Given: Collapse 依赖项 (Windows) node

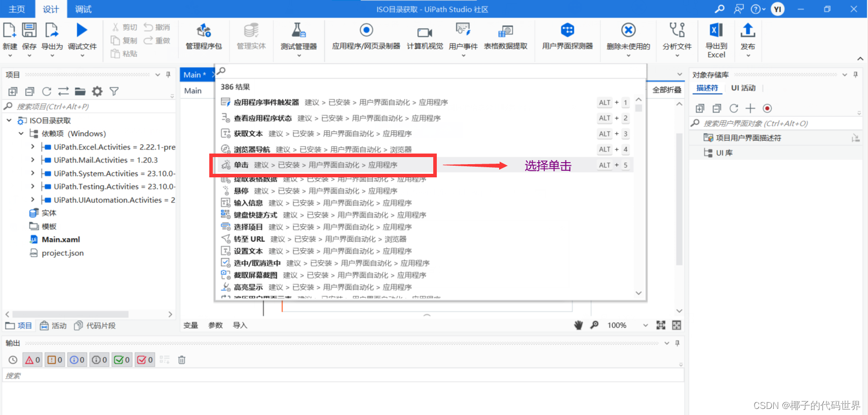Looking at the screenshot, I should point(21,133).
